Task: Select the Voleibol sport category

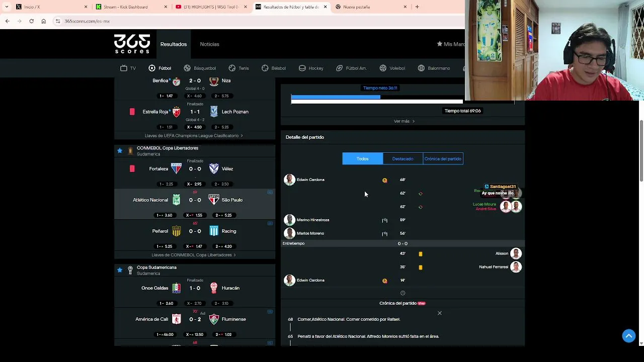Action: 392,68
